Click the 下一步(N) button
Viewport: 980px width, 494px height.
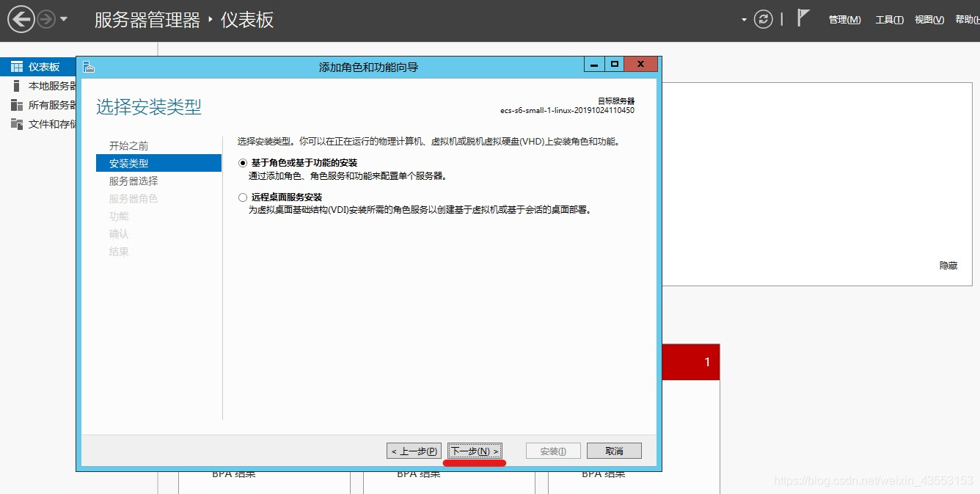point(475,451)
